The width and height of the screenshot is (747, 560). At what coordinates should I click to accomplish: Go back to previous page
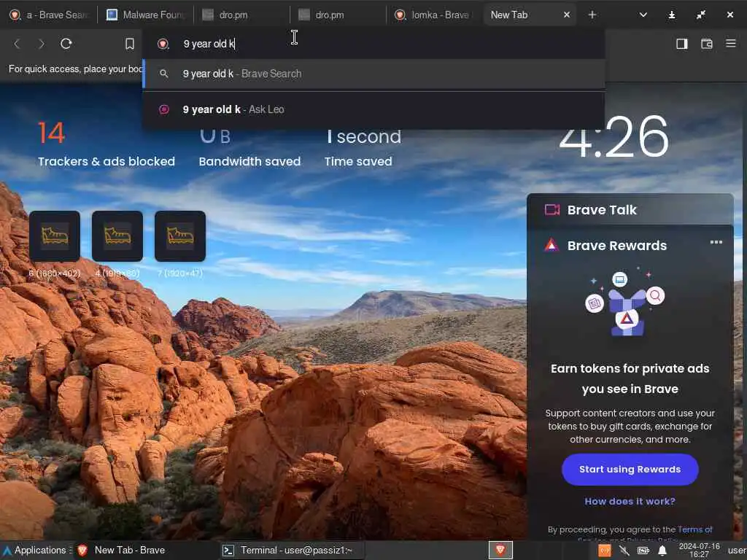pyautogui.click(x=18, y=44)
